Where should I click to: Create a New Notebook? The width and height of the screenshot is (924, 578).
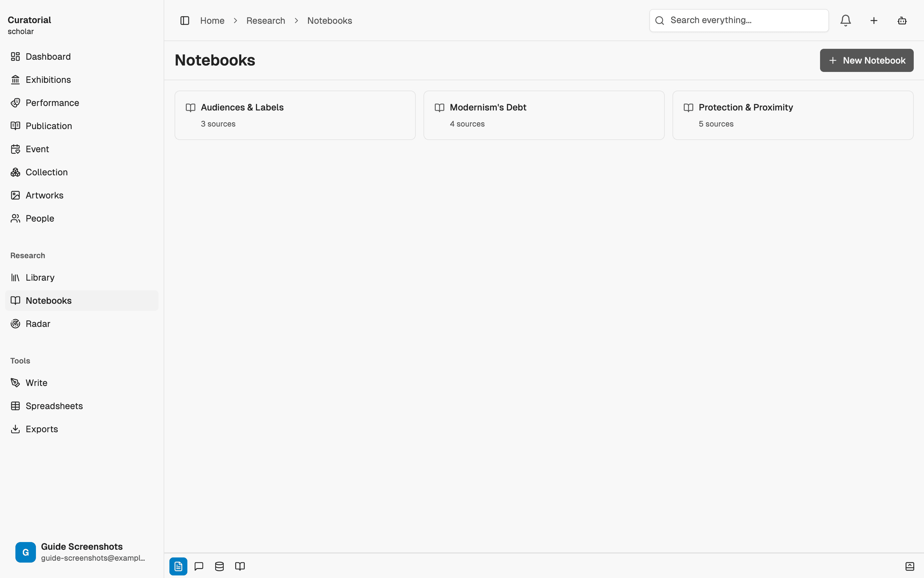tap(866, 60)
